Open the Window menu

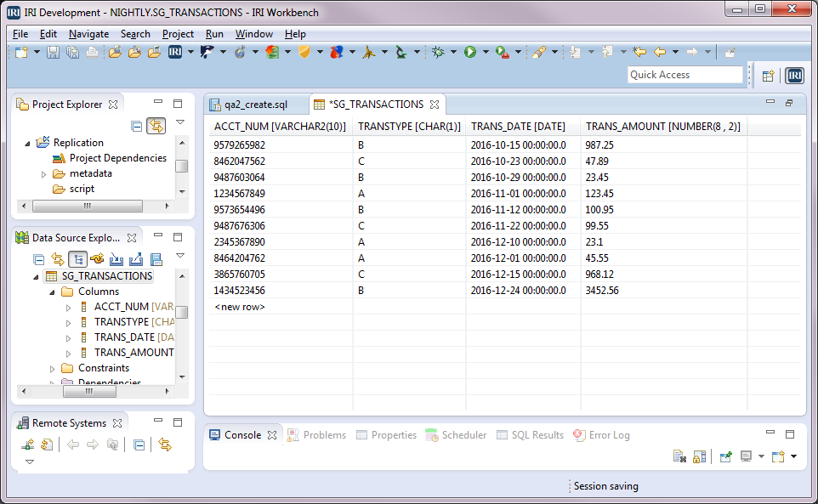254,34
